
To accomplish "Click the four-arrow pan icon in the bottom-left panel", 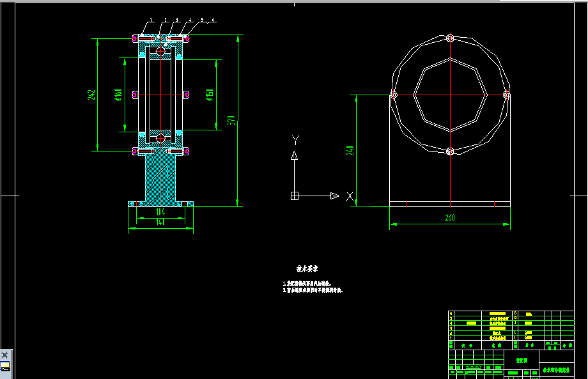I will 5,355.
